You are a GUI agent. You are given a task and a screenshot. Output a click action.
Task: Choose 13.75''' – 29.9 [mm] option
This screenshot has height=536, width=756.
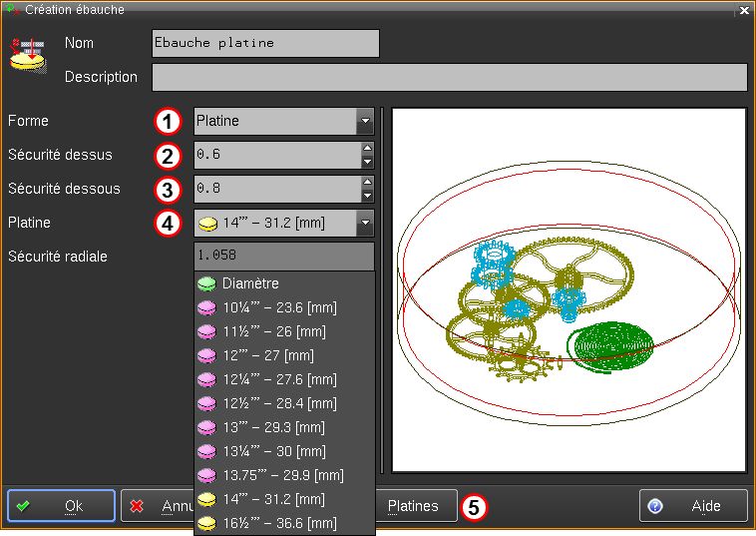[x=282, y=475]
